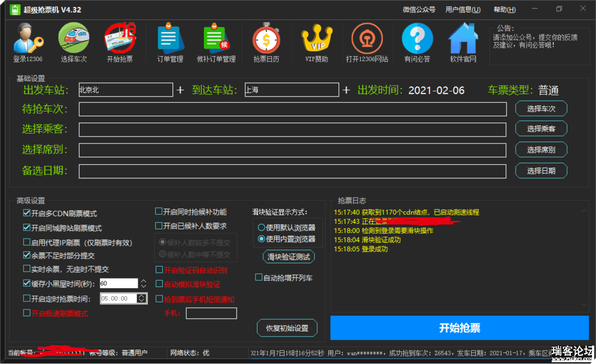This screenshot has width=596, height=364.
Task: Click the 网络状态: 优 status text
Action: [190, 353]
